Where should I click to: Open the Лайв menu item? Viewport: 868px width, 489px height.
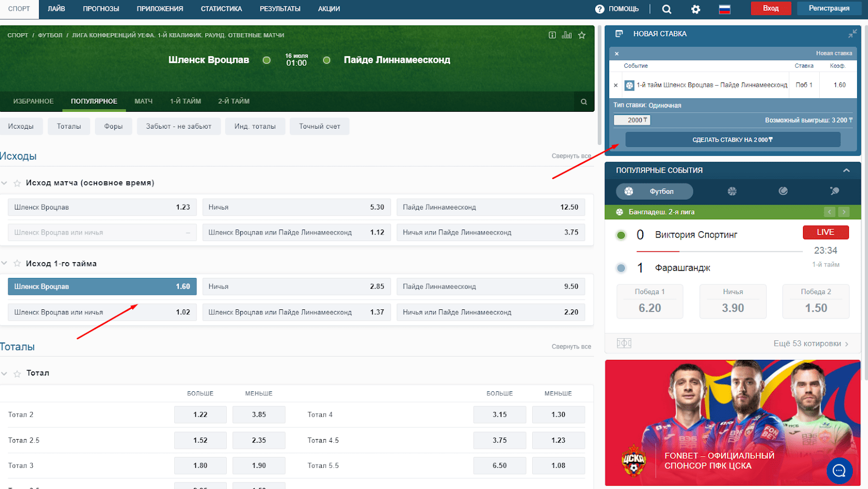(x=56, y=9)
